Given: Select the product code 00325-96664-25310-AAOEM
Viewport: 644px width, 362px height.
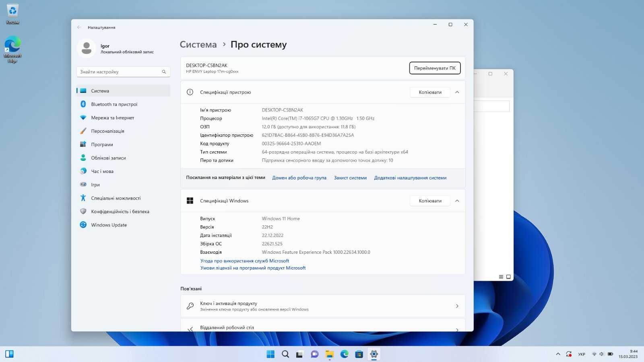Looking at the screenshot, I should pos(291,144).
